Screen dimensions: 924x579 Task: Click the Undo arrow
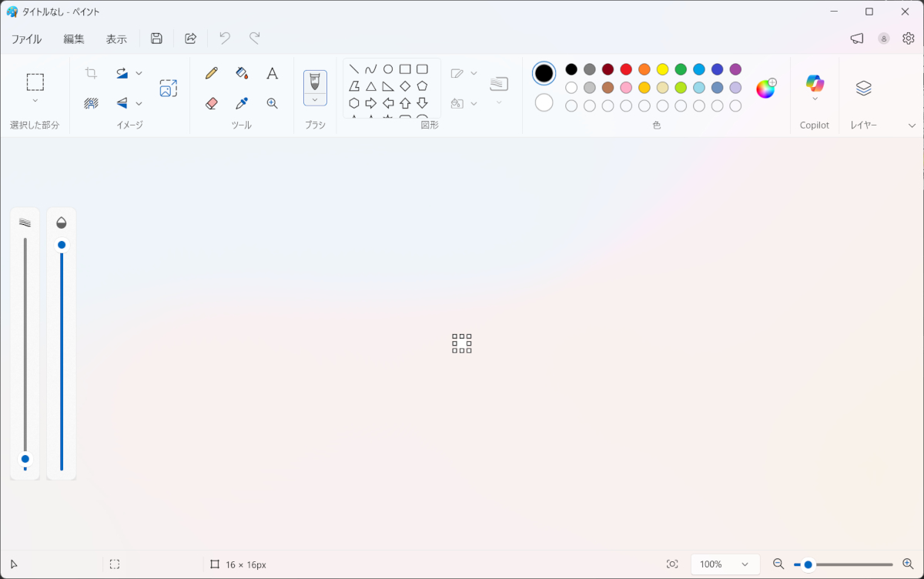point(225,38)
